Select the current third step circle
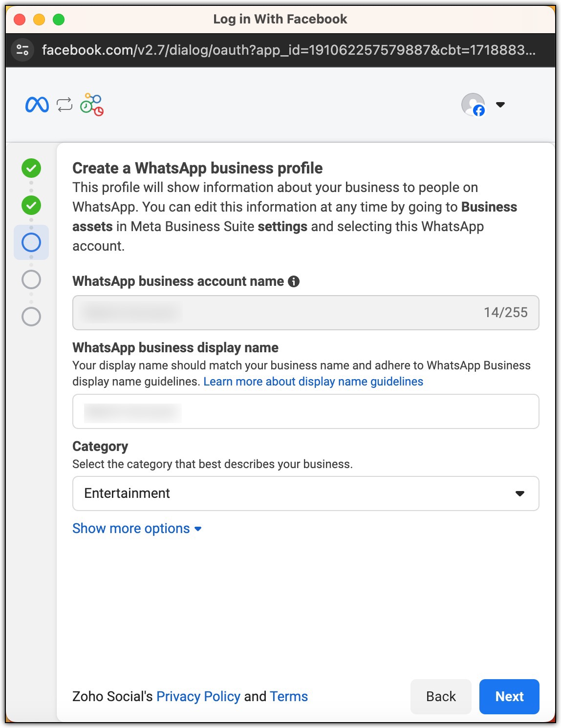The height and width of the screenshot is (728, 561). pos(31,242)
